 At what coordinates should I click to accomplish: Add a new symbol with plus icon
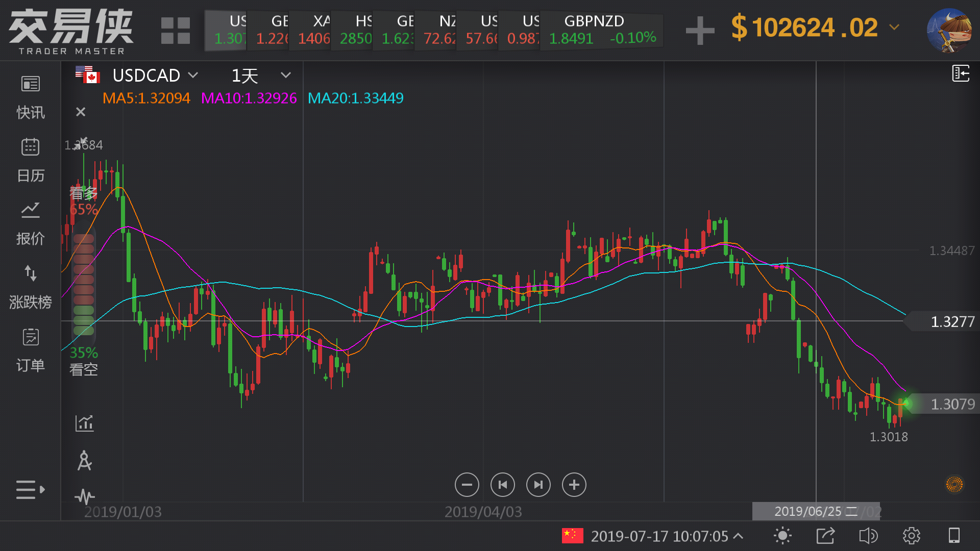(x=700, y=31)
